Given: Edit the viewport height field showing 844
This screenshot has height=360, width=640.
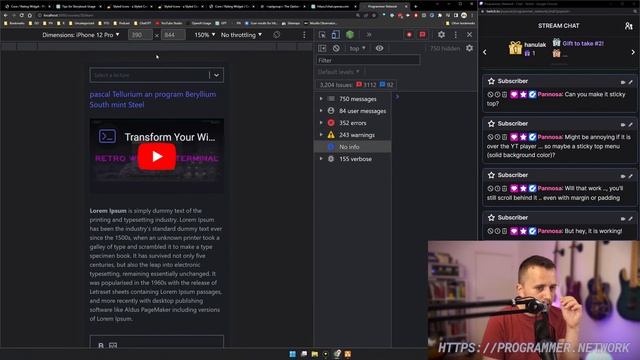Looking at the screenshot, I should coord(173,35).
